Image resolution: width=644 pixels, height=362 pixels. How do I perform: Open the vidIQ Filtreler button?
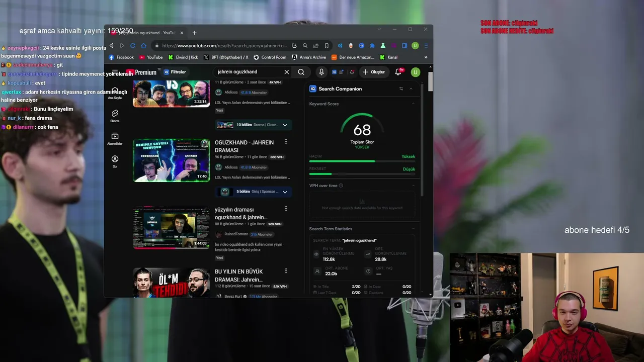(175, 72)
